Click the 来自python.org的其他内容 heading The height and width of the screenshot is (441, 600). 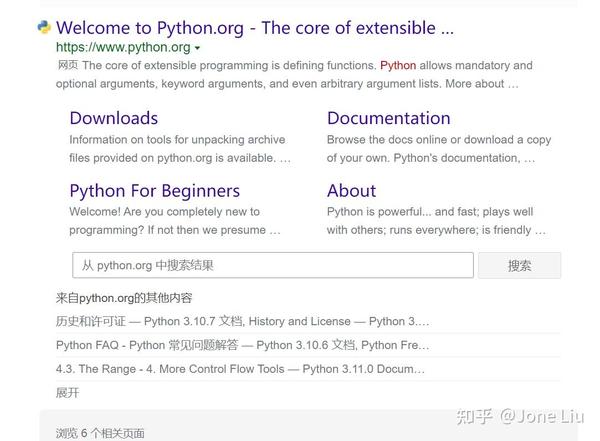tap(124, 298)
